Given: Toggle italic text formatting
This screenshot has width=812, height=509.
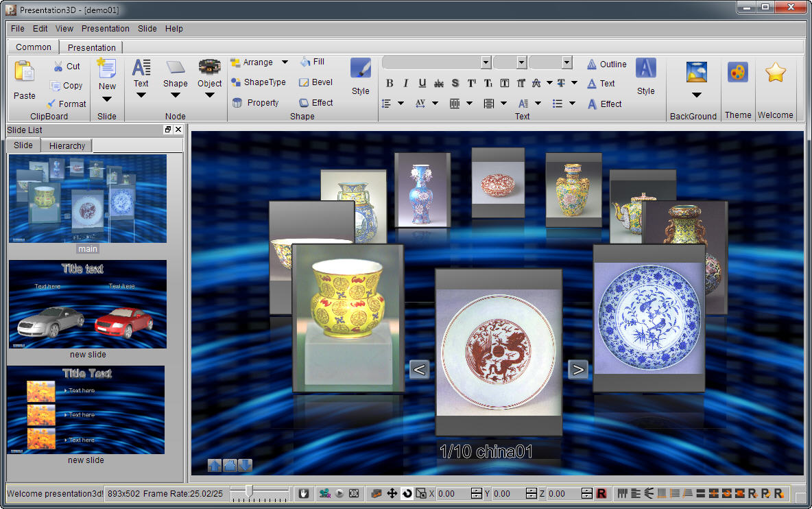Looking at the screenshot, I should pyautogui.click(x=406, y=83).
